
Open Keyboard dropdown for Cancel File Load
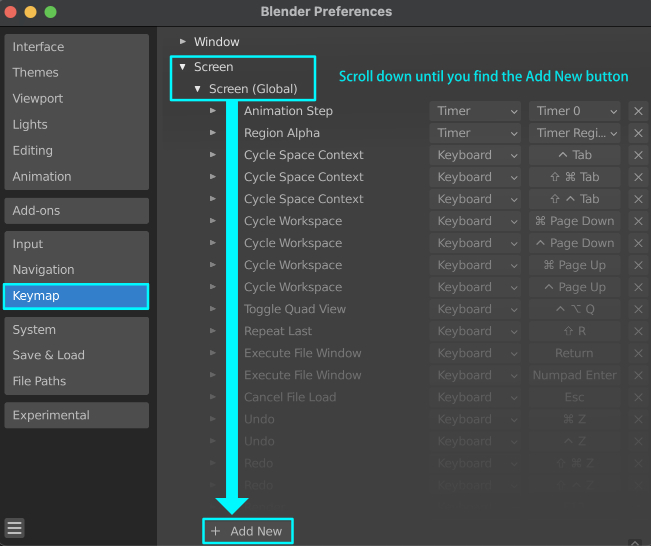(x=475, y=397)
